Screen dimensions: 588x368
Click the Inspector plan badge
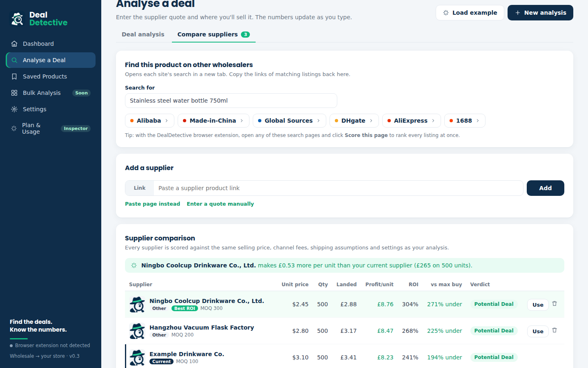pyautogui.click(x=76, y=128)
